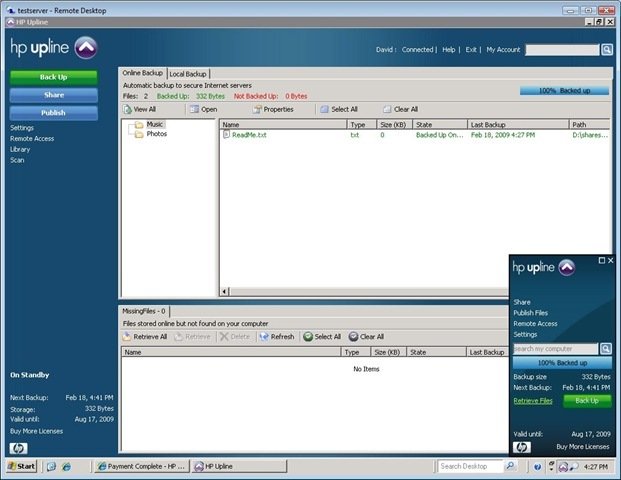This screenshot has width=621, height=480.
Task: Click the search magnifier icon in header
Action: coord(607,50)
